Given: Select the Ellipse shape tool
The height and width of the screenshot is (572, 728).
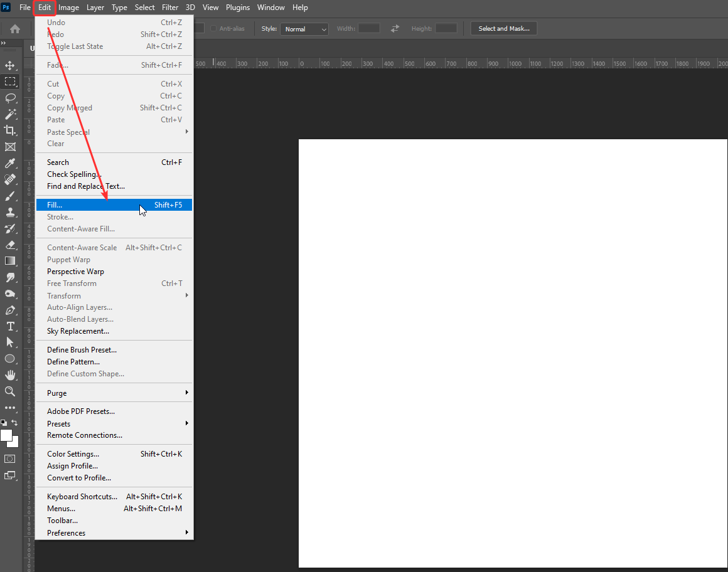Looking at the screenshot, I should [x=10, y=359].
